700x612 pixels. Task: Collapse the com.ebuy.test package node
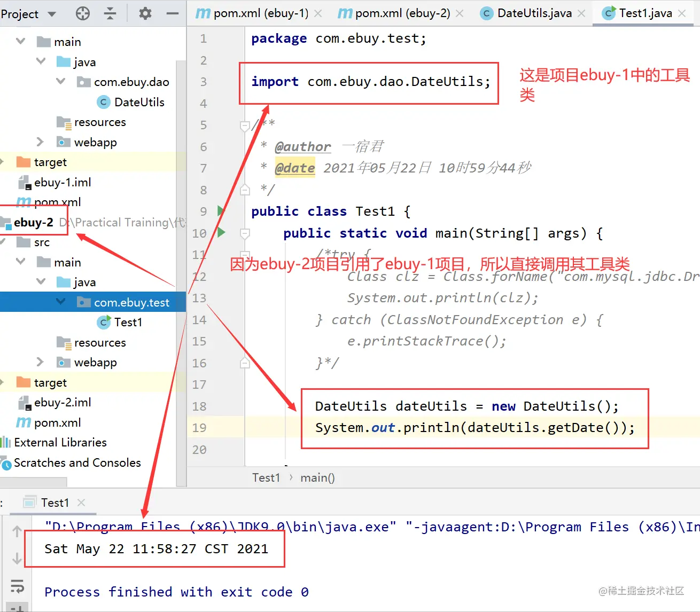pos(60,302)
